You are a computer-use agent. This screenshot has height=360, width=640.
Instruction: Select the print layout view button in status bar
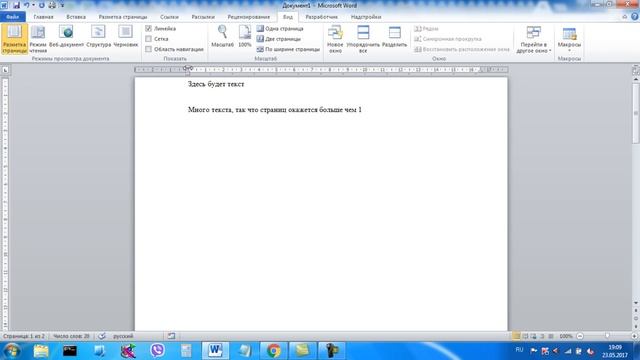click(516, 336)
